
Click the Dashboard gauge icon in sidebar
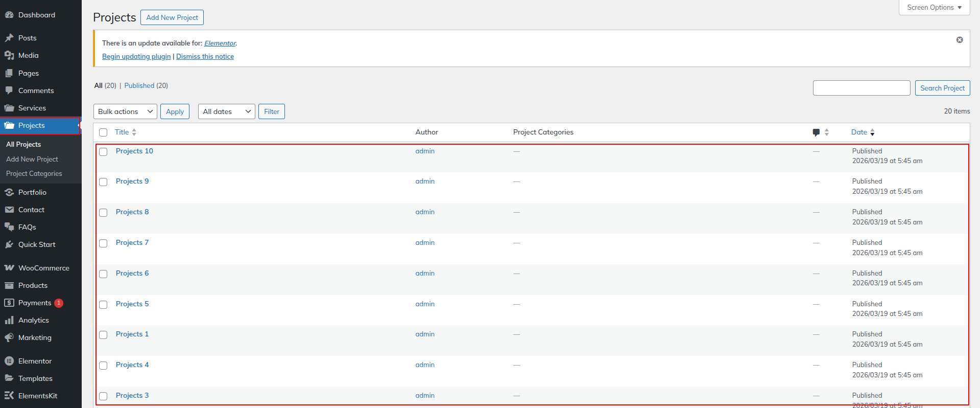[x=9, y=15]
